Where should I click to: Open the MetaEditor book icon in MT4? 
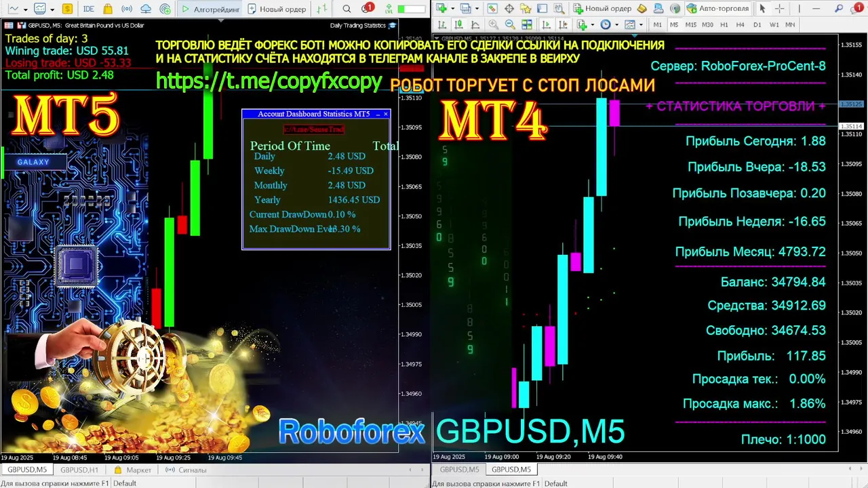click(642, 8)
